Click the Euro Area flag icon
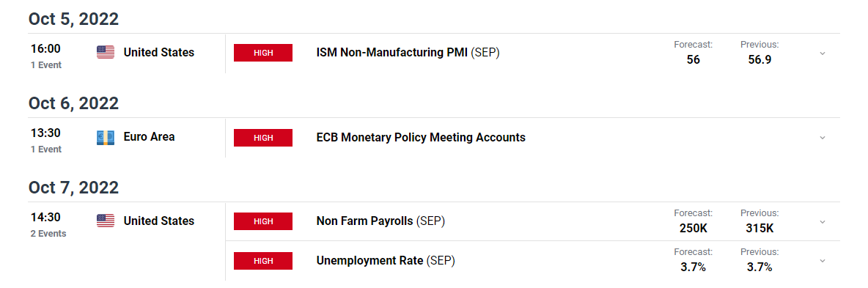 [105, 137]
